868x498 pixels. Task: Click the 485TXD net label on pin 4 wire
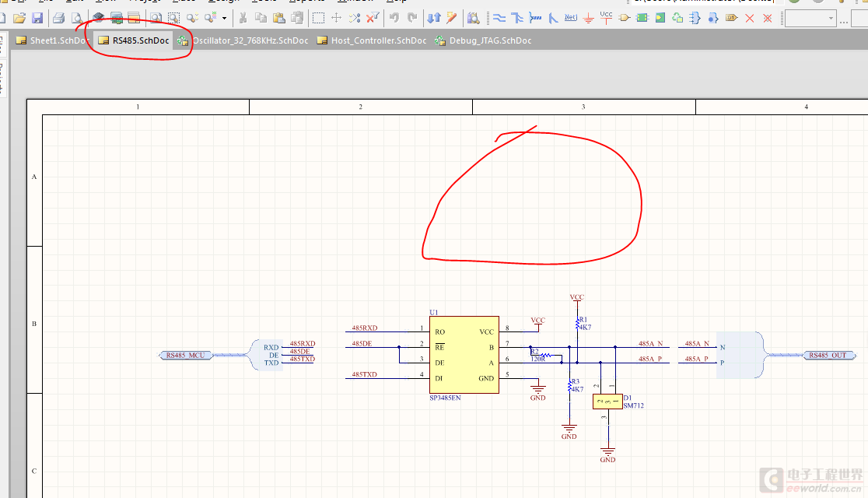[x=364, y=374]
